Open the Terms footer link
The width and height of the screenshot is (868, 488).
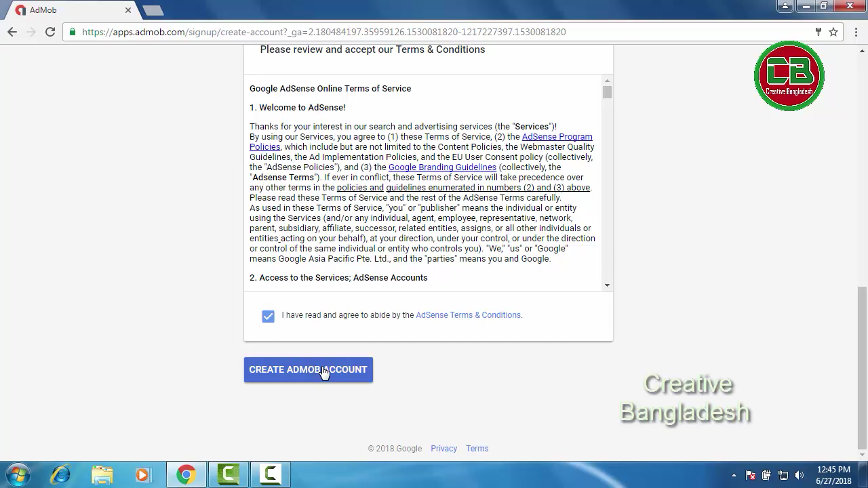point(477,449)
